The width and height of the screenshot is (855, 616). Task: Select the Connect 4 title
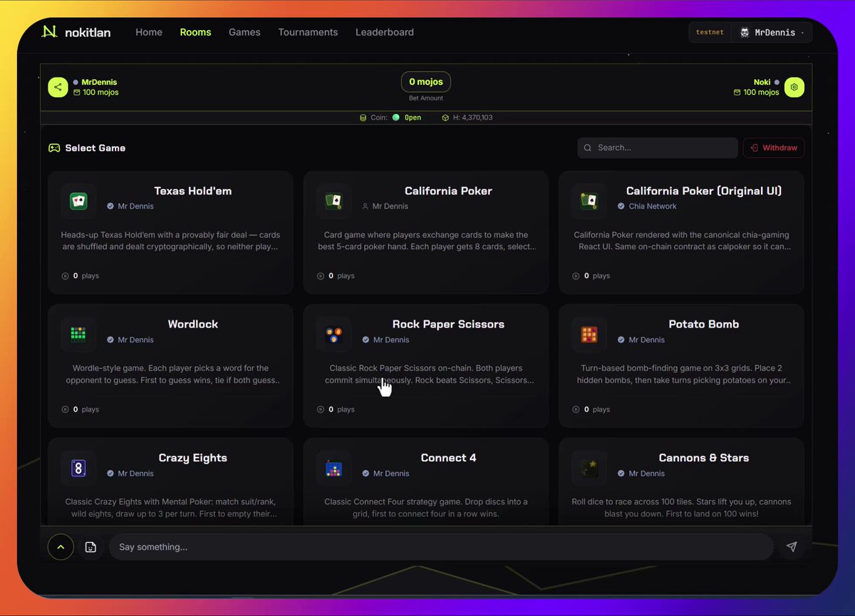(x=448, y=458)
